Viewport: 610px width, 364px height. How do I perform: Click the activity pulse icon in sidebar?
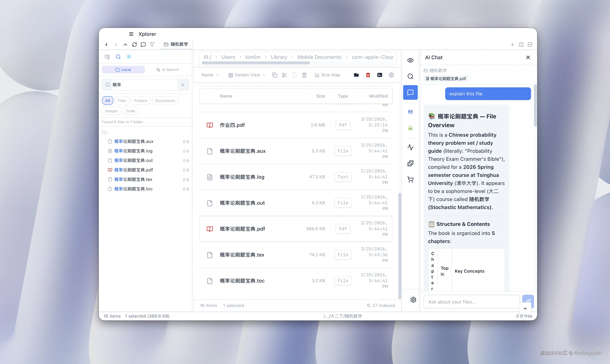(410, 147)
